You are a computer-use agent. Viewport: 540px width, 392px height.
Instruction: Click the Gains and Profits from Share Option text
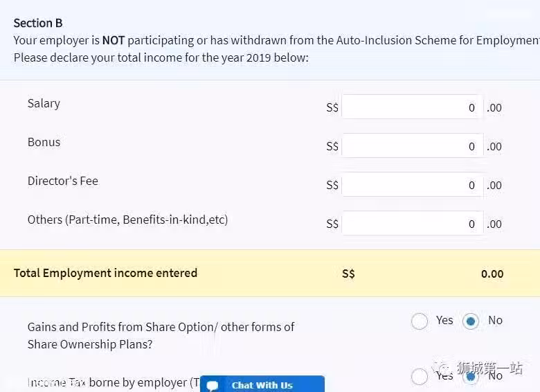(161, 335)
